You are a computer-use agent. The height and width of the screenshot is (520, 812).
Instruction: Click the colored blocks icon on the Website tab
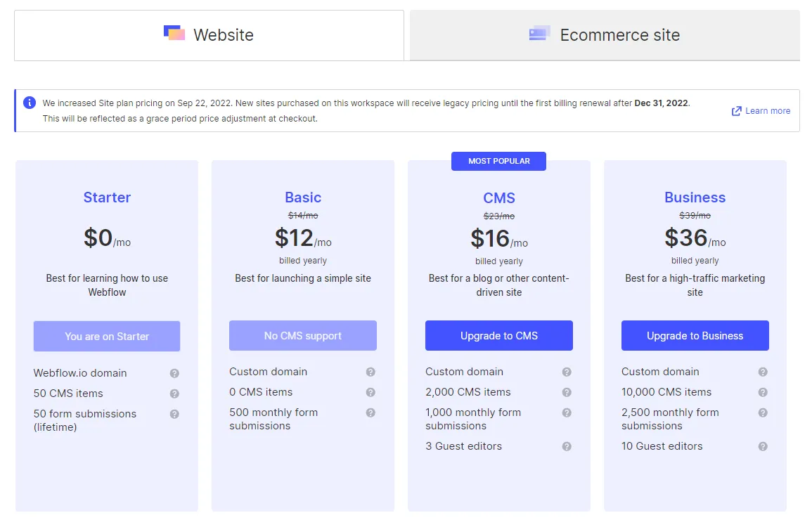(174, 33)
